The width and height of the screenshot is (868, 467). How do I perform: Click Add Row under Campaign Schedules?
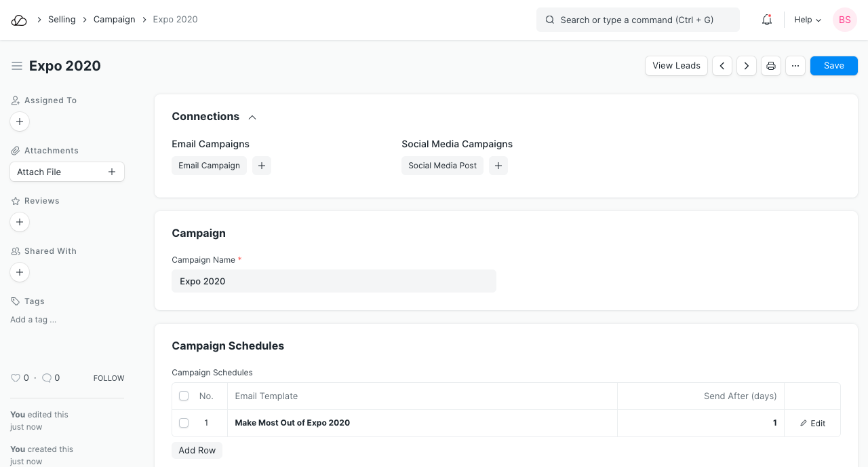tap(197, 451)
